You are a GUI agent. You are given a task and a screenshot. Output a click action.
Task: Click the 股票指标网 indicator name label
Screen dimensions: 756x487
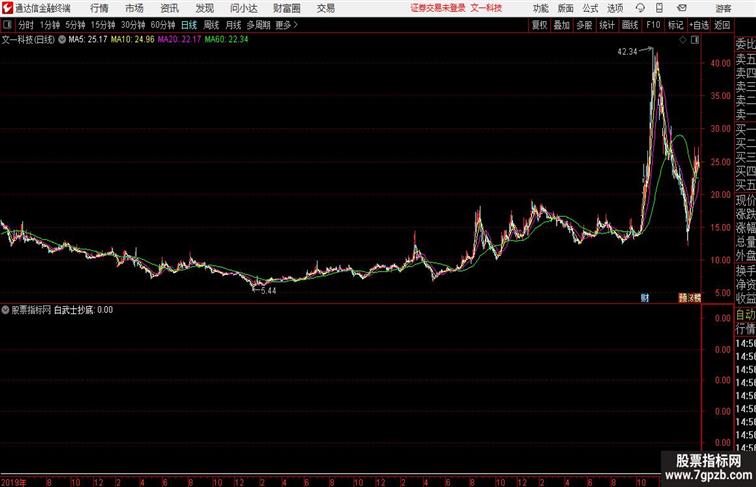point(31,310)
